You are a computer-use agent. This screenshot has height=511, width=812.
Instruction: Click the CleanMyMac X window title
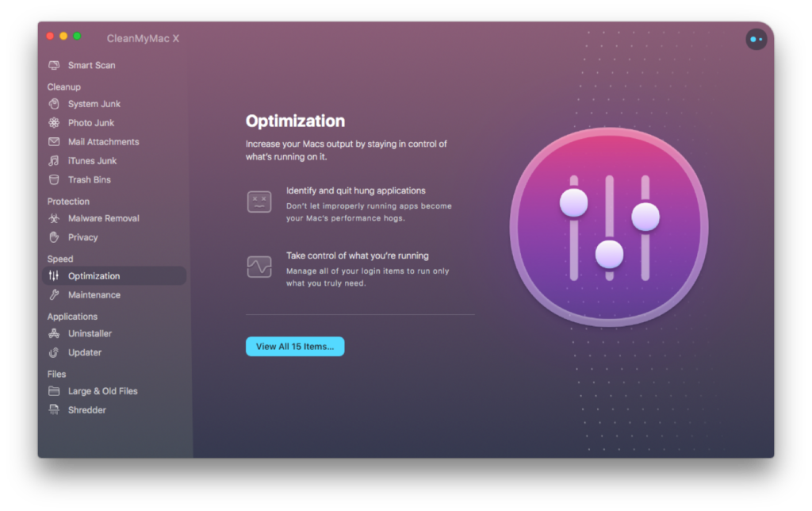tap(143, 38)
